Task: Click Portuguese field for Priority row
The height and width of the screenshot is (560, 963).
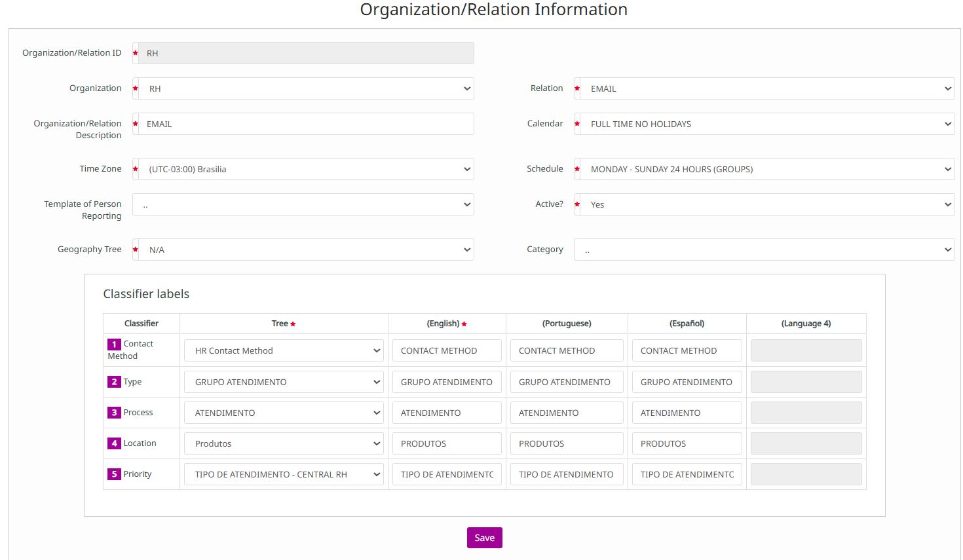Action: [567, 474]
